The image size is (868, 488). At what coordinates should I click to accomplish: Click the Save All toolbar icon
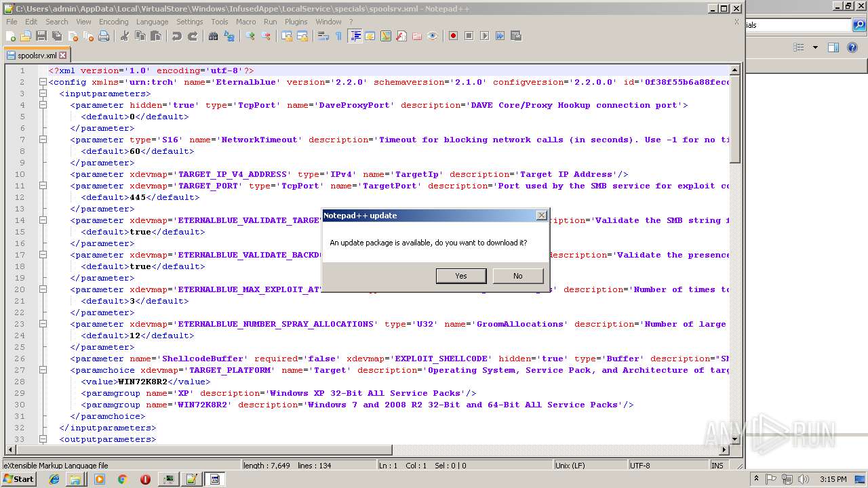pos(57,36)
